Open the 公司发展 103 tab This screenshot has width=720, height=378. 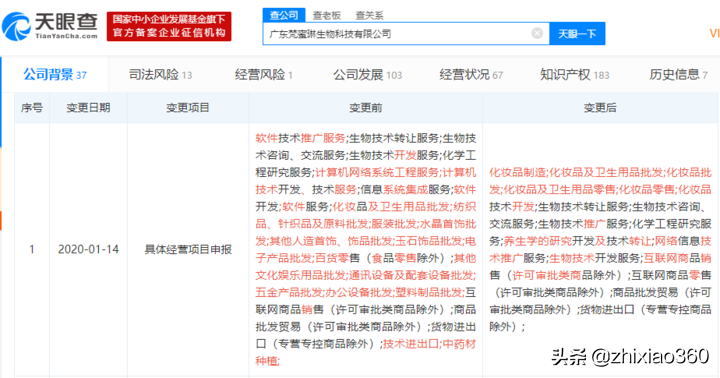point(367,74)
